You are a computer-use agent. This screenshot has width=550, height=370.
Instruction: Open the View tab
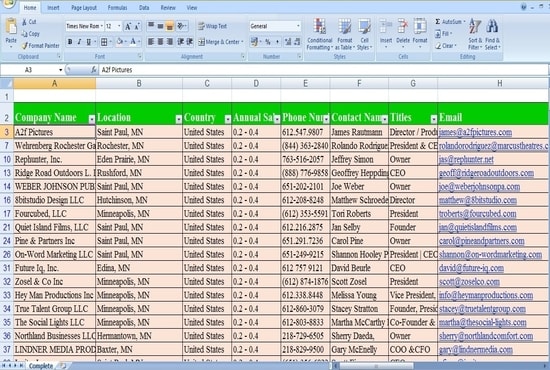coord(192,7)
